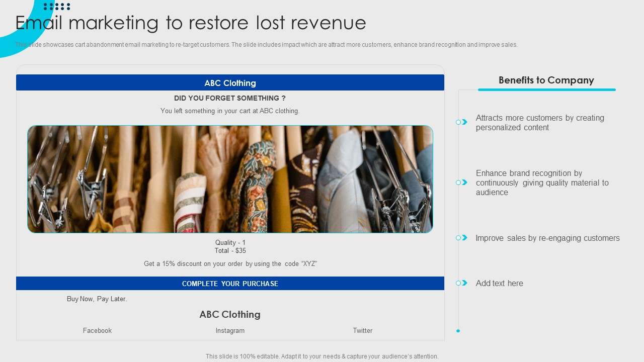
Task: Click the 'Add text here' placeholder
Action: tap(500, 283)
